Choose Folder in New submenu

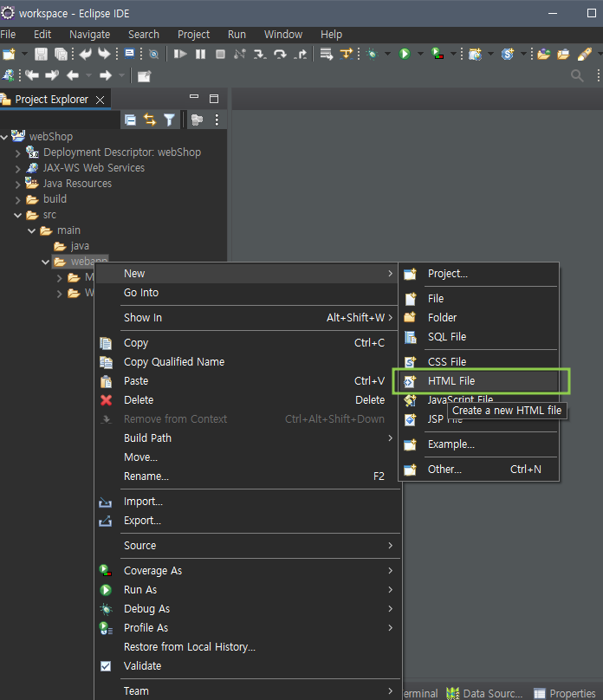(479, 317)
